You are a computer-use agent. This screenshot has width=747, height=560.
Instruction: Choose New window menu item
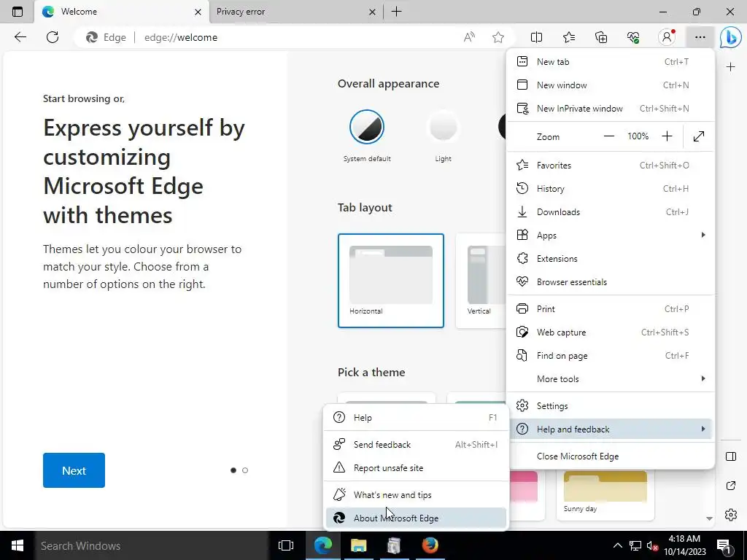611,85
